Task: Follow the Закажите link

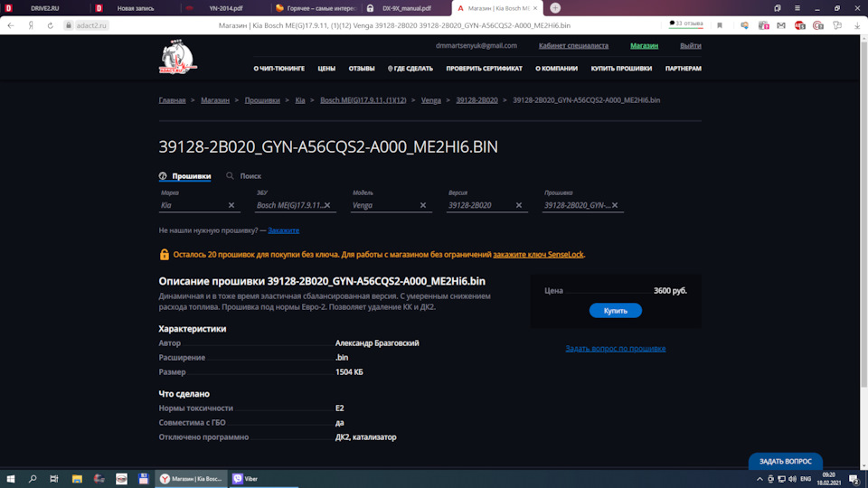Action: (283, 230)
